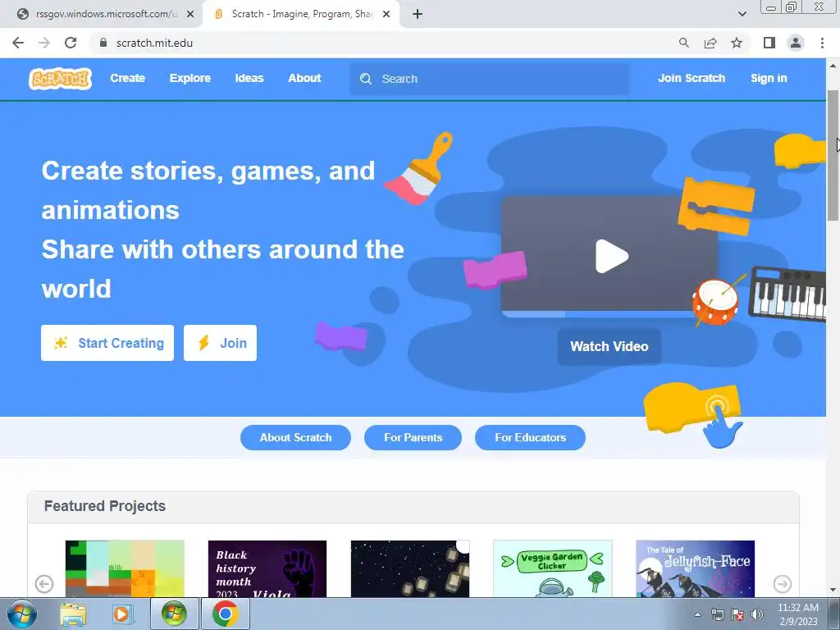Open the For Parents pill button
This screenshot has width=840, height=630.
413,438
